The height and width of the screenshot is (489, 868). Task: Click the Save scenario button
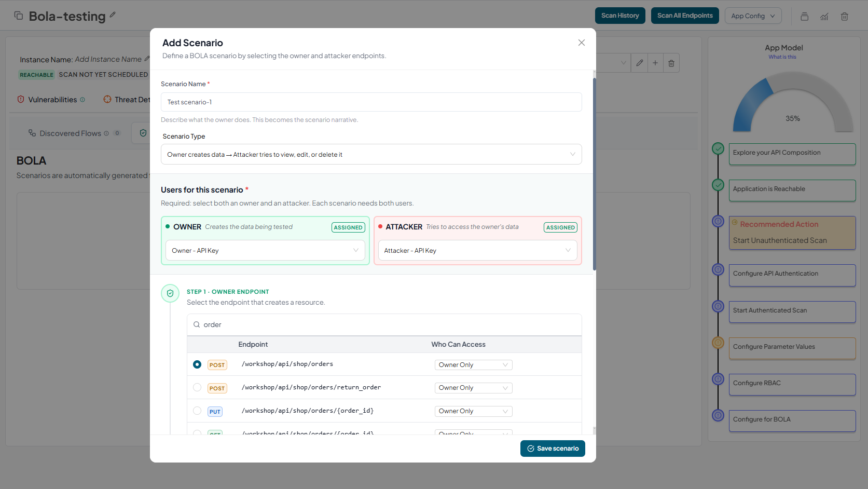tap(553, 449)
